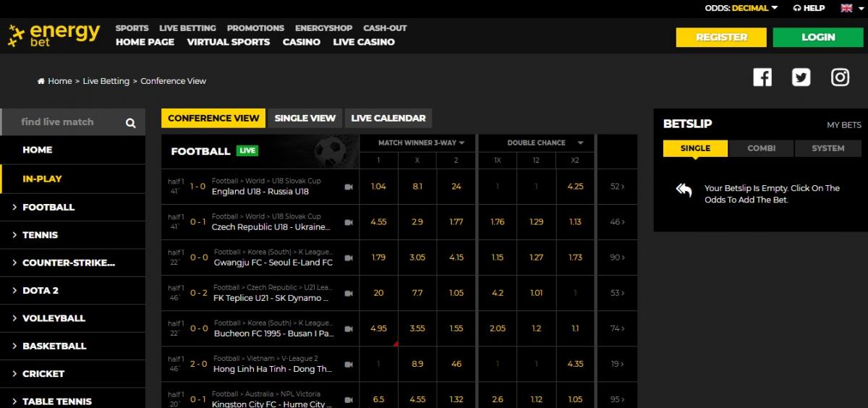Open live stream for Hong Linh Ha Tinh match
868x408 pixels.
tap(349, 364)
